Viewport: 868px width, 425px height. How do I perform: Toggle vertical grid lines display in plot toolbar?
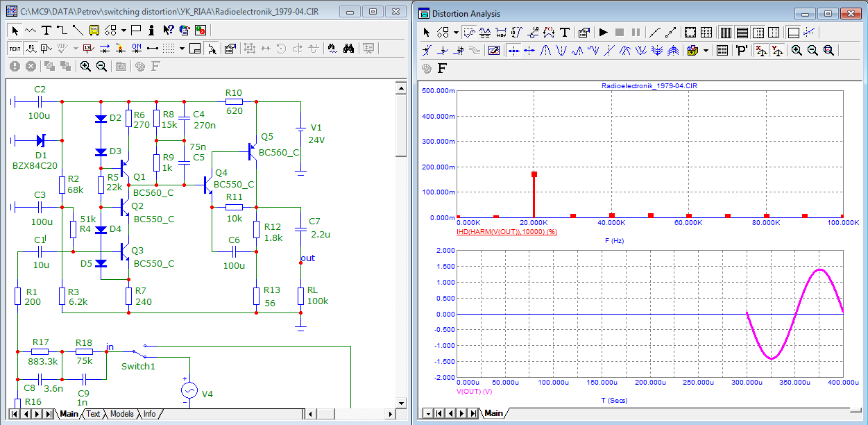pos(725,32)
